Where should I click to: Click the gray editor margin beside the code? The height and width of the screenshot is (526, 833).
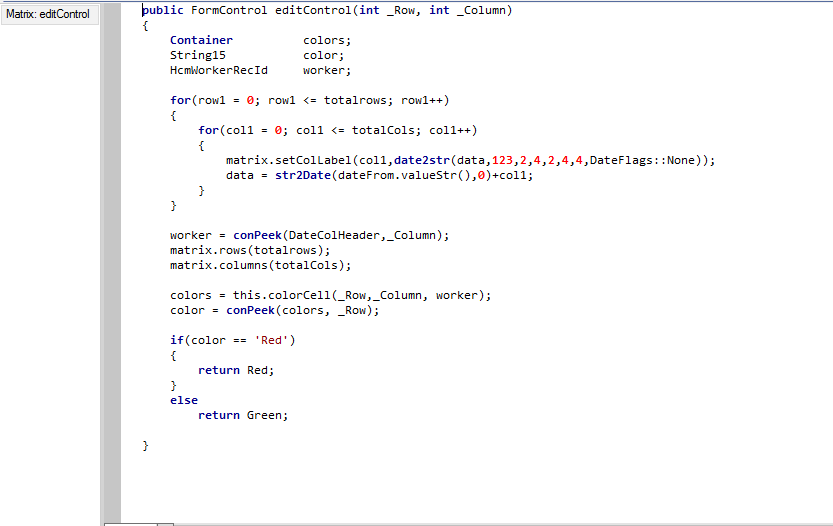pyautogui.click(x=112, y=263)
